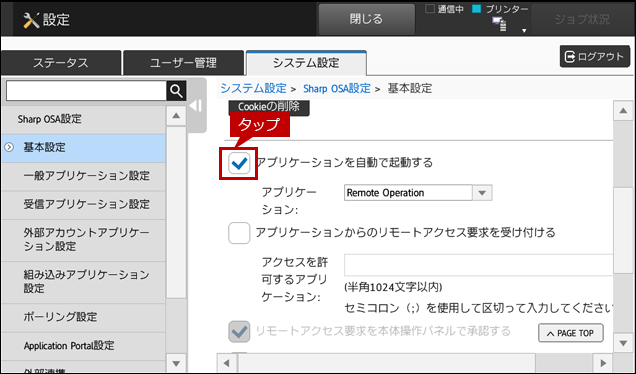Open Application Portal設定 in sidebar
Screen dimensions: 636x374
pyautogui.click(x=84, y=346)
